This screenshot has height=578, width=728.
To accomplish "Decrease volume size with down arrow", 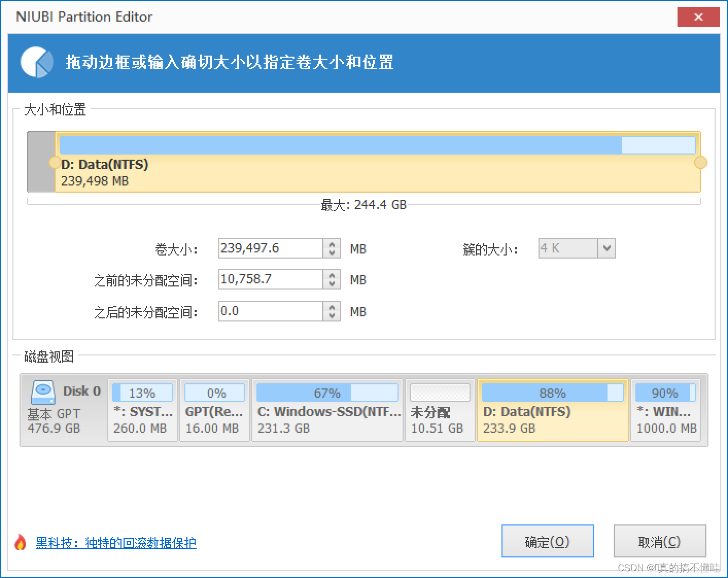I will coord(332,253).
